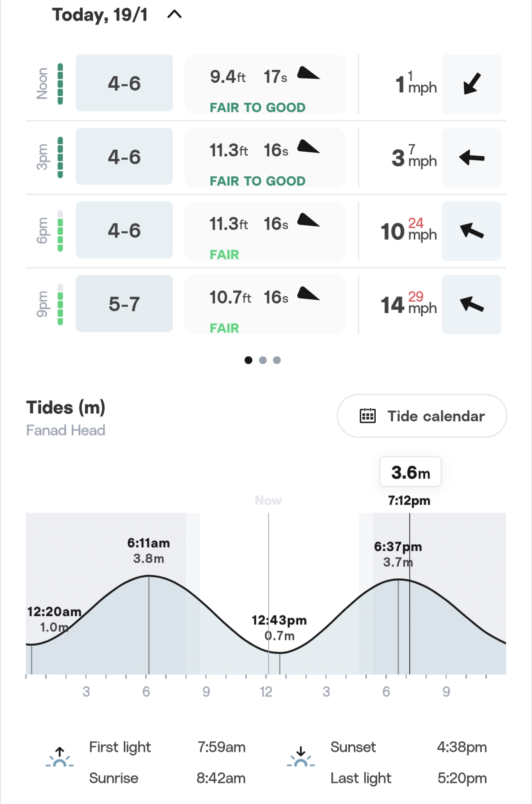This screenshot has height=804, width=532.
Task: Click the 3pm wind direction arrow icon
Action: click(471, 158)
